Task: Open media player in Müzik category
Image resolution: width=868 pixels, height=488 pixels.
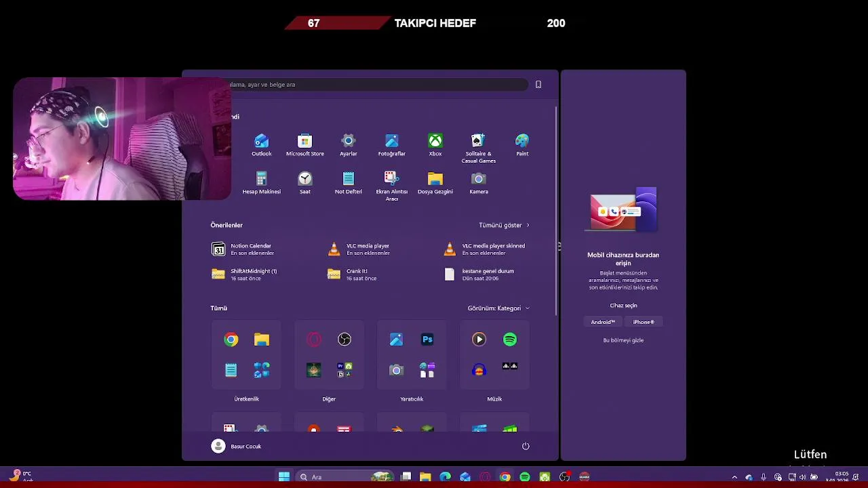Action: pyautogui.click(x=479, y=340)
